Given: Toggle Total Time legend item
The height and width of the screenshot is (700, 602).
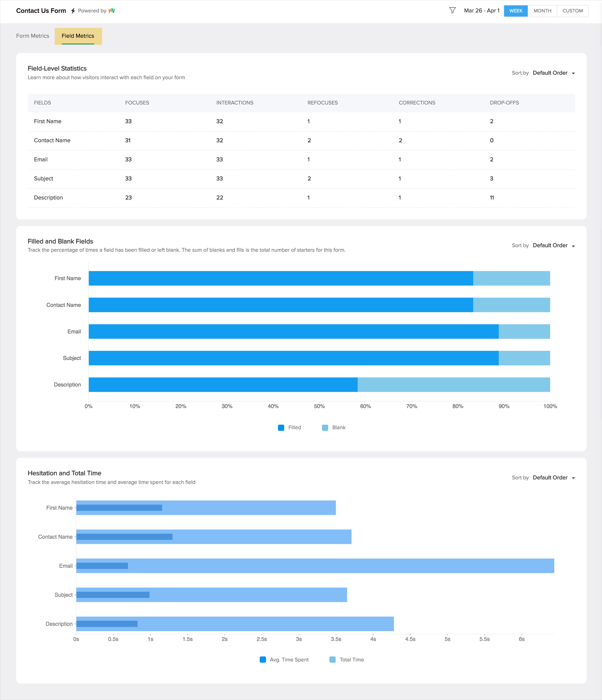Looking at the screenshot, I should coord(346,659).
